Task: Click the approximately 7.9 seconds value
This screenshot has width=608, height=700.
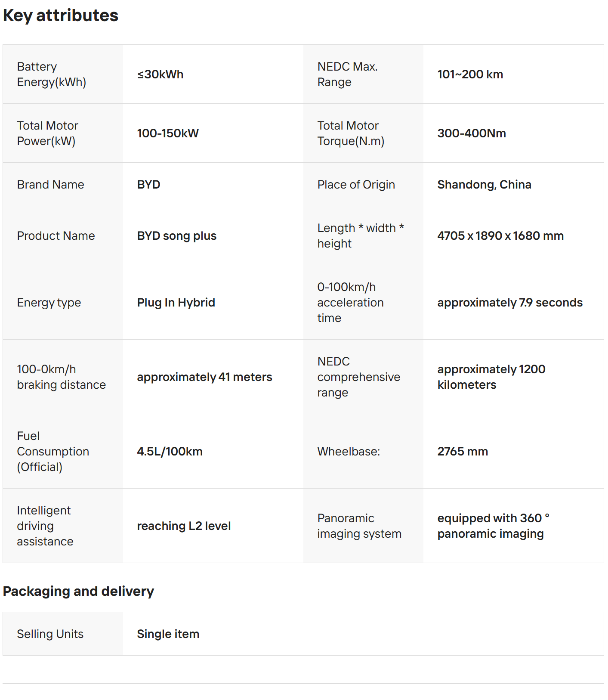Action: click(510, 303)
